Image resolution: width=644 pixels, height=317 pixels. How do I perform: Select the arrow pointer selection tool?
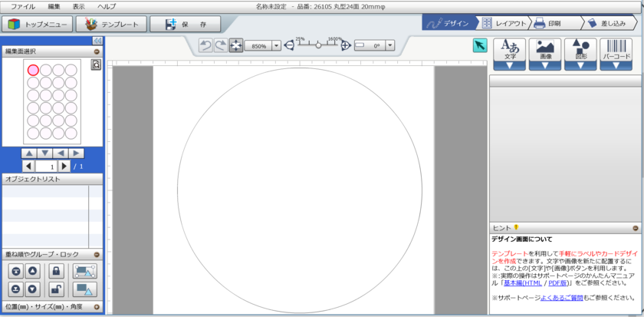click(x=480, y=45)
